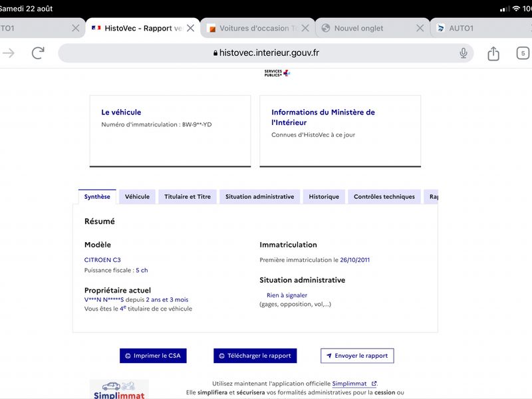This screenshot has width=532, height=399.
Task: Click Envoyer le rapport button
Action: coord(357,356)
